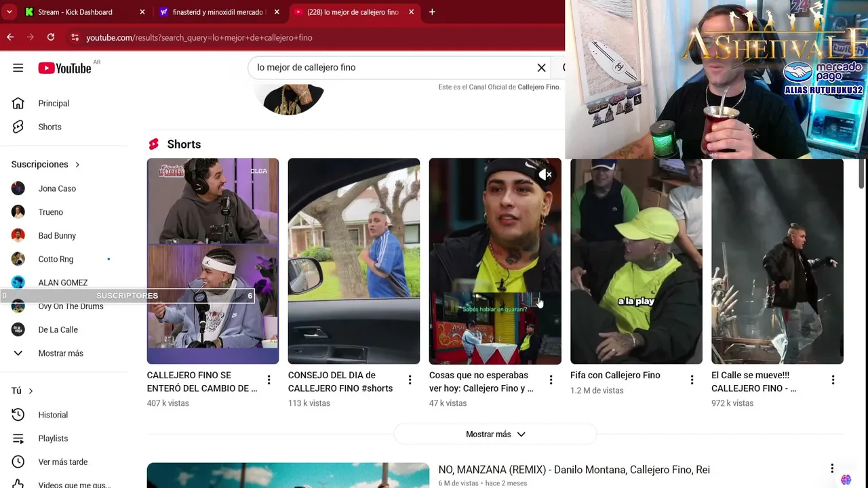Expand Mostrar más under Shorts shelf
This screenshot has height=488, width=868.
click(495, 434)
